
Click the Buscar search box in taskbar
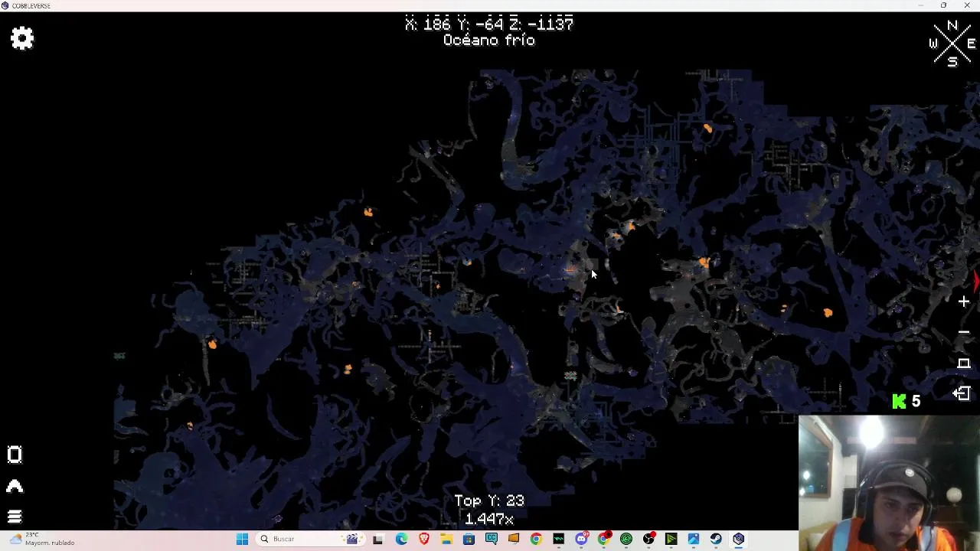(309, 539)
